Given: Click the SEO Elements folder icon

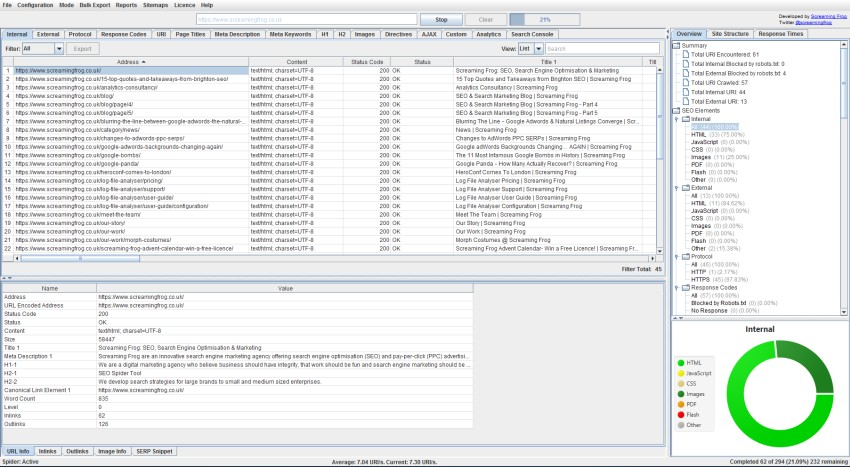Looking at the screenshot, I should [677, 111].
